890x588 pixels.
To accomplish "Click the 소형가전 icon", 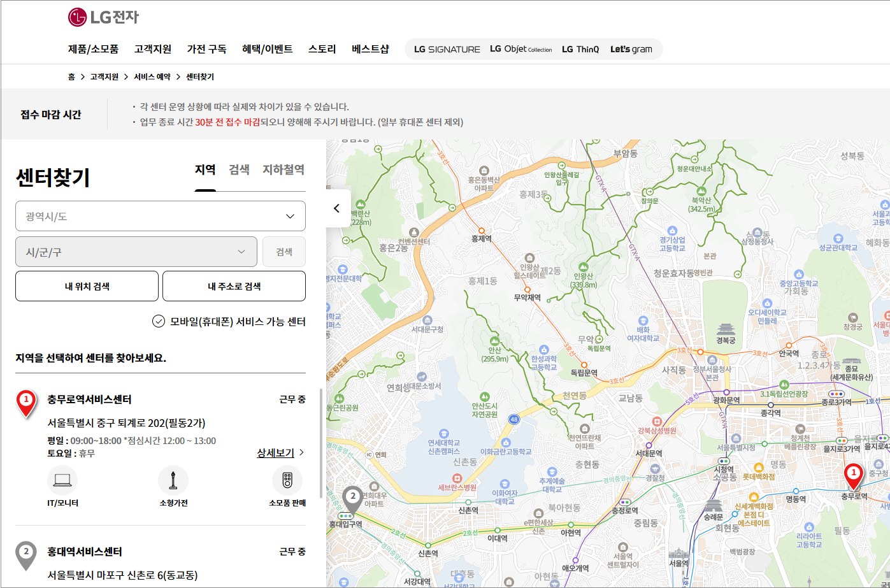I will tap(173, 481).
